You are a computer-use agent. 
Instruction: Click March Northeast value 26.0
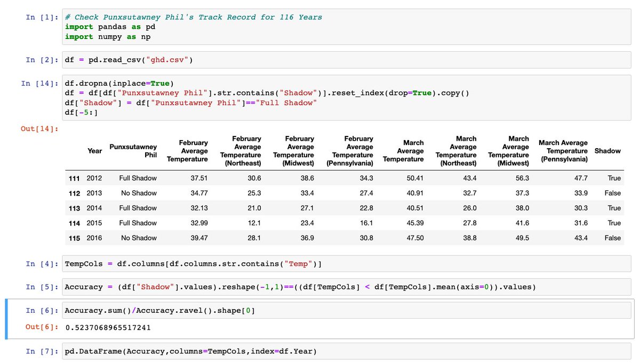pos(470,208)
